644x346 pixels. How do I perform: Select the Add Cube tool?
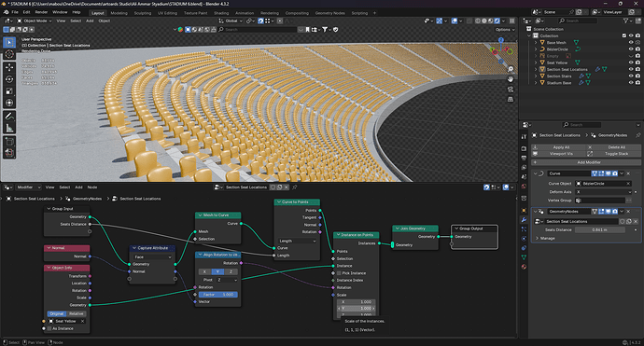(9, 142)
